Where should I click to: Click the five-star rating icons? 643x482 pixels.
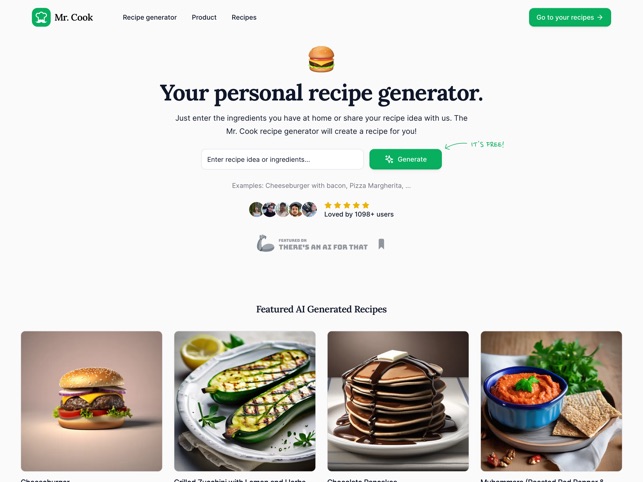click(347, 205)
